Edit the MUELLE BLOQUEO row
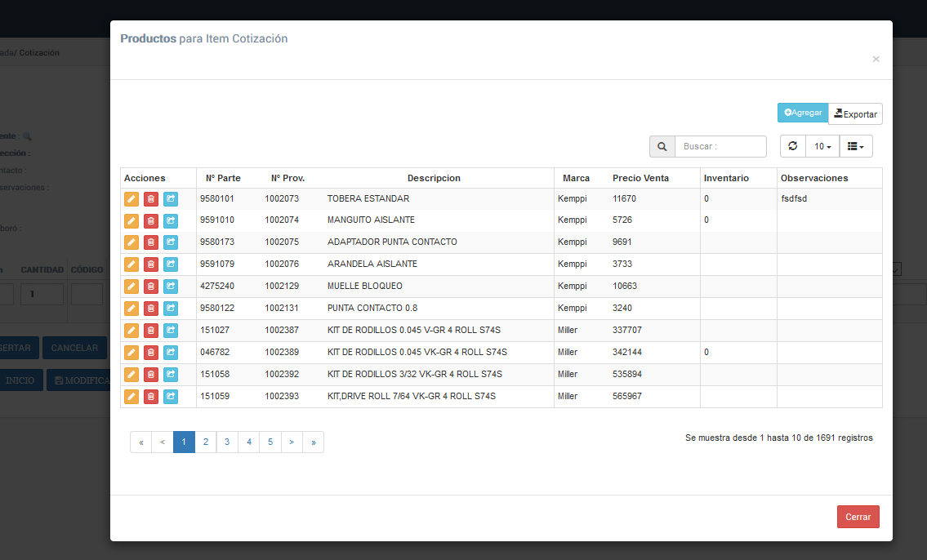The height and width of the screenshot is (560, 927). (x=131, y=287)
